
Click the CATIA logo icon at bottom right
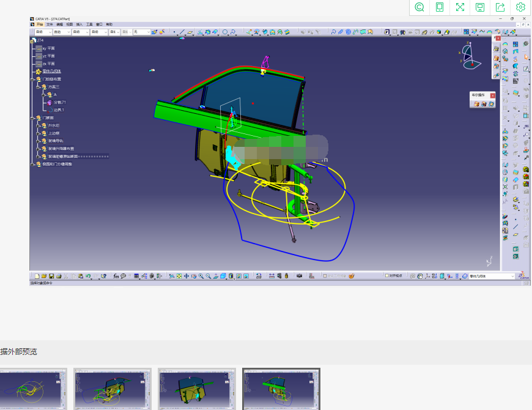point(524,275)
